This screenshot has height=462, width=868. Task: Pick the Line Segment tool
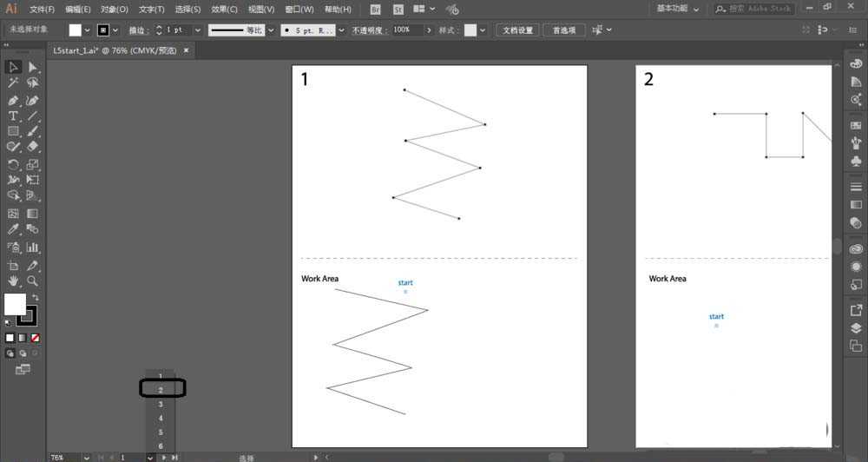[x=33, y=115]
